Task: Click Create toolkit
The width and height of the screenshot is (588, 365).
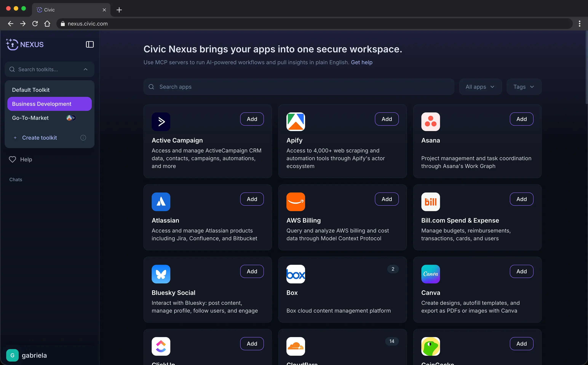Action: click(x=39, y=138)
